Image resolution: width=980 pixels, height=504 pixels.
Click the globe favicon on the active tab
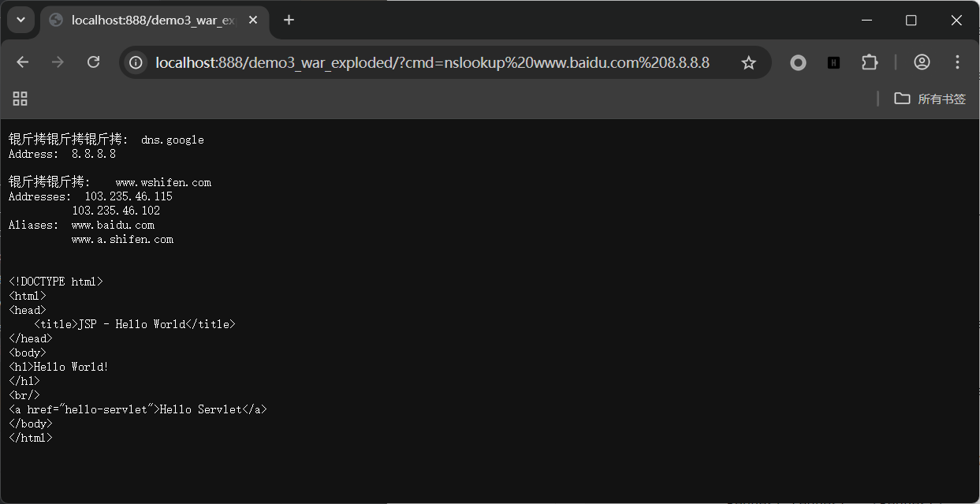click(x=55, y=20)
